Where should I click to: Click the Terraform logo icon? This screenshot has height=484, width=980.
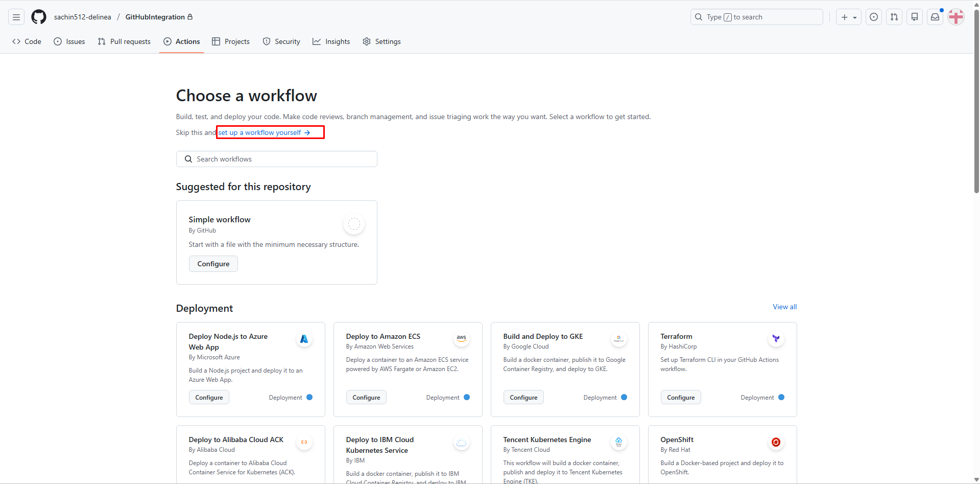(x=776, y=338)
